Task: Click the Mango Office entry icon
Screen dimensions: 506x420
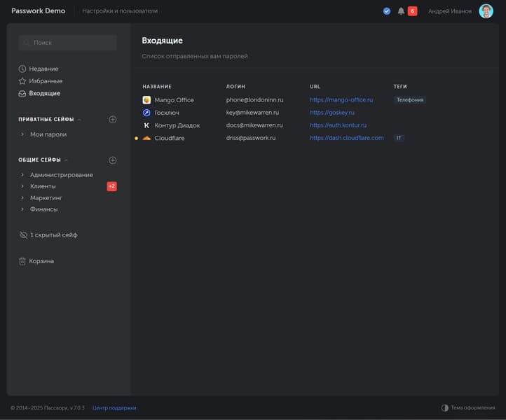Action: [x=146, y=100]
